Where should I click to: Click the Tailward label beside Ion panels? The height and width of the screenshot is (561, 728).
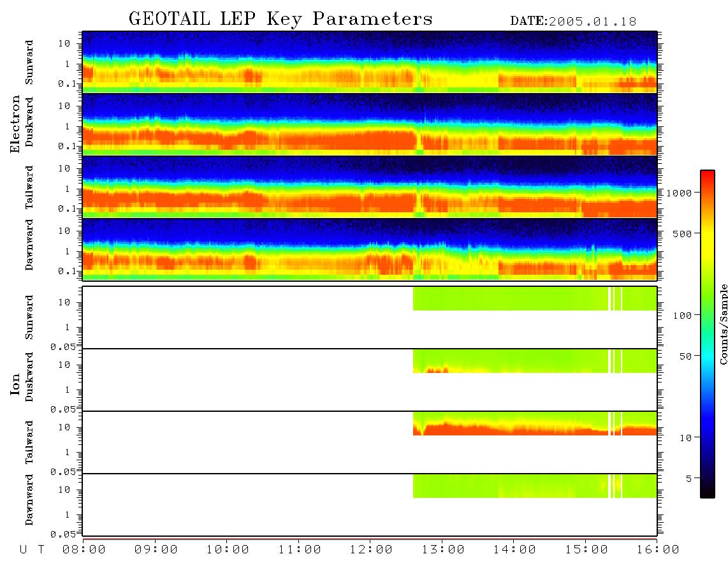pos(29,442)
